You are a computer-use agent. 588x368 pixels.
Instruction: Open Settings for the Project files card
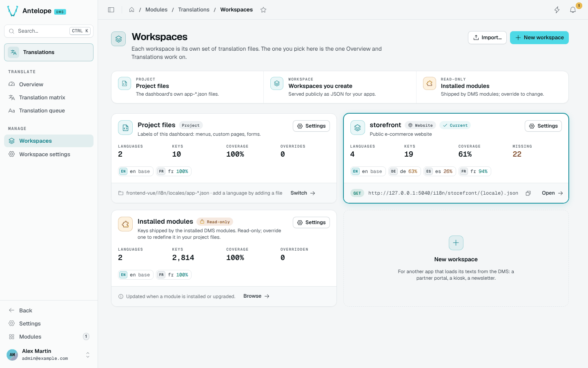[x=311, y=126]
